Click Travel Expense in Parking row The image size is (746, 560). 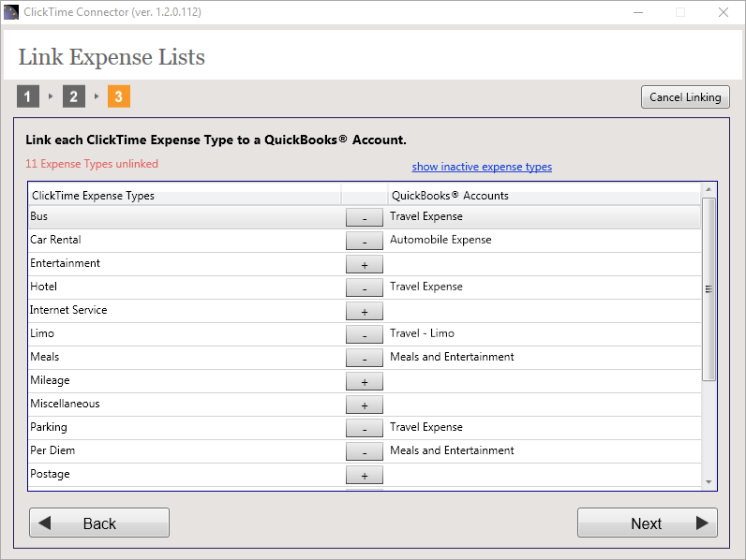426,427
